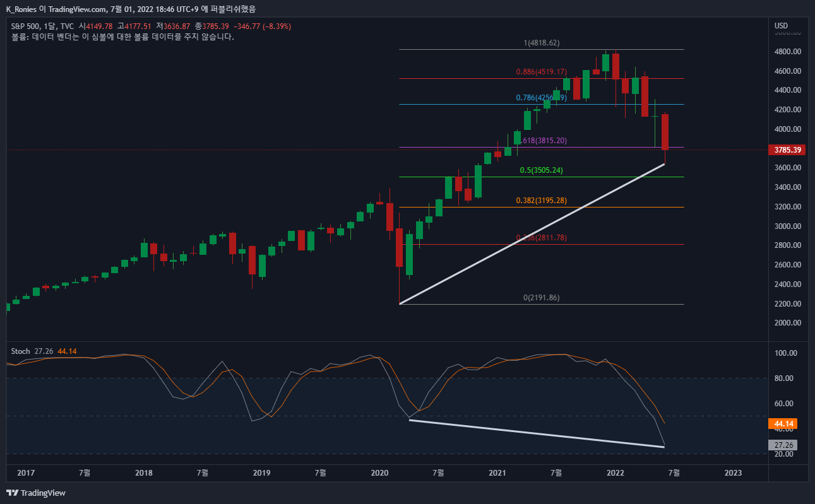The width and height of the screenshot is (815, 504).
Task: Click the TradingView logo at the bottom
Action: coord(36,493)
